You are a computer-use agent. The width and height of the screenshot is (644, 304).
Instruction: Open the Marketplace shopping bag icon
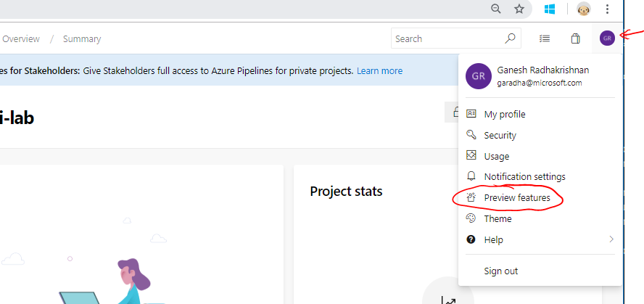click(575, 38)
